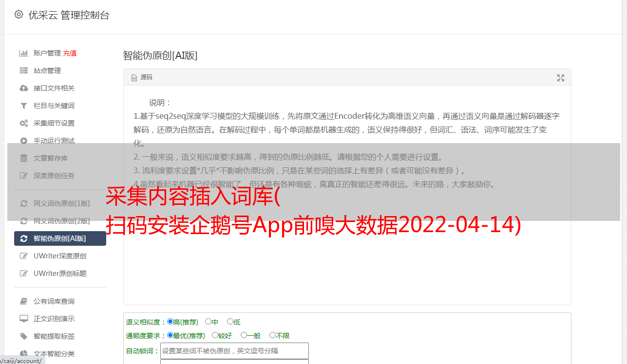Click the red 充值 recharge link
This screenshot has width=627, height=364.
tap(70, 53)
